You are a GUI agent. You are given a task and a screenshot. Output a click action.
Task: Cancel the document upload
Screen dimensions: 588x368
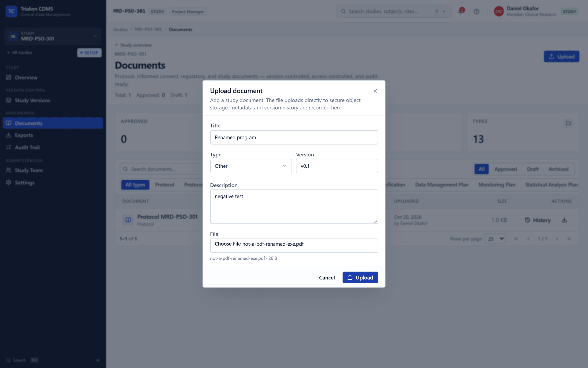point(327,278)
